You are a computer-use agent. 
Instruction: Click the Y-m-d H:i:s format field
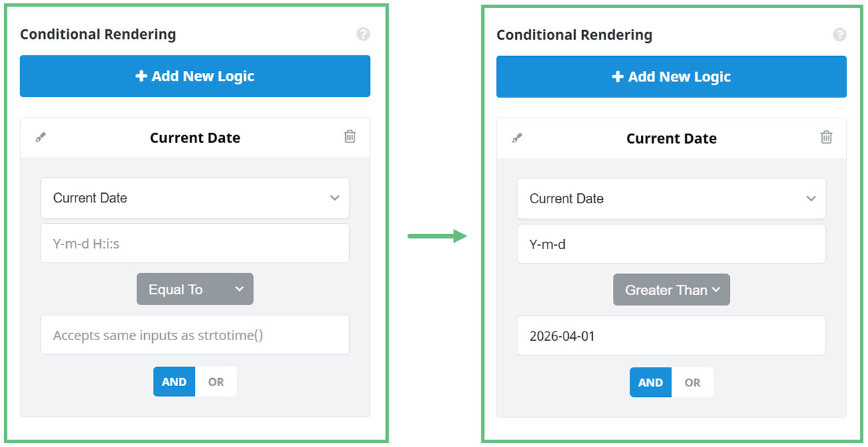(195, 243)
